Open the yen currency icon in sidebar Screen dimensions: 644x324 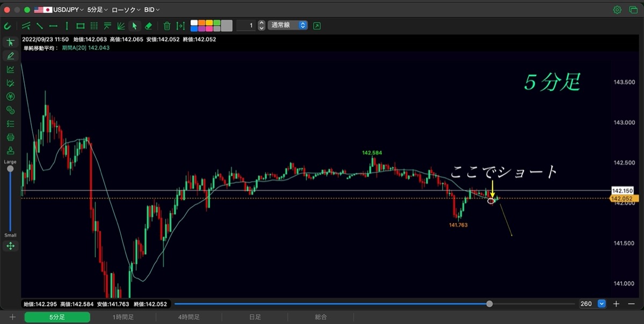[x=10, y=97]
